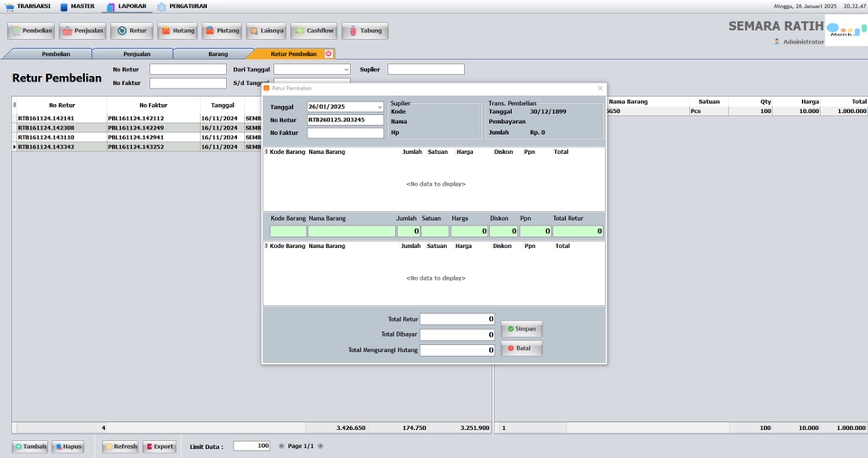868x458 pixels.
Task: Click the green Harga entry field
Action: 469,231
